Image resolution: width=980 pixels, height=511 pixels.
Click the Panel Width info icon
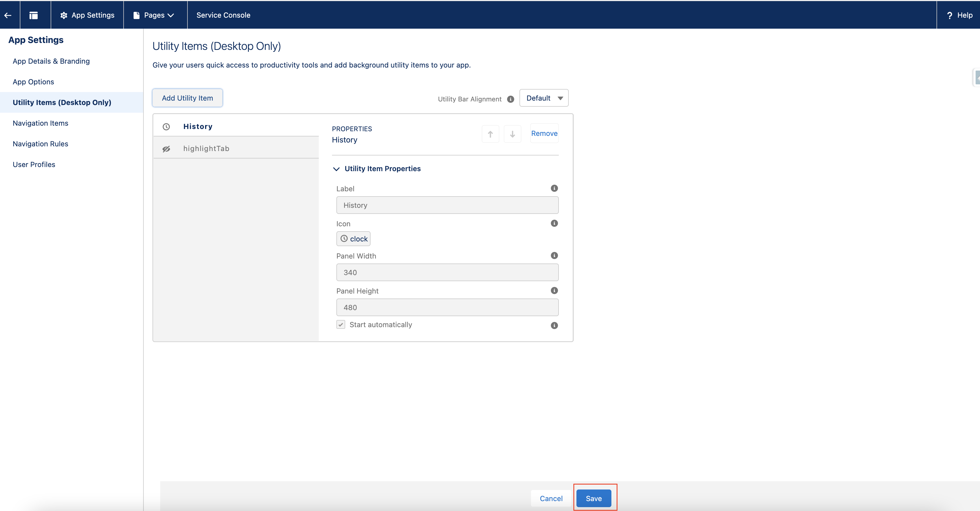click(x=554, y=256)
